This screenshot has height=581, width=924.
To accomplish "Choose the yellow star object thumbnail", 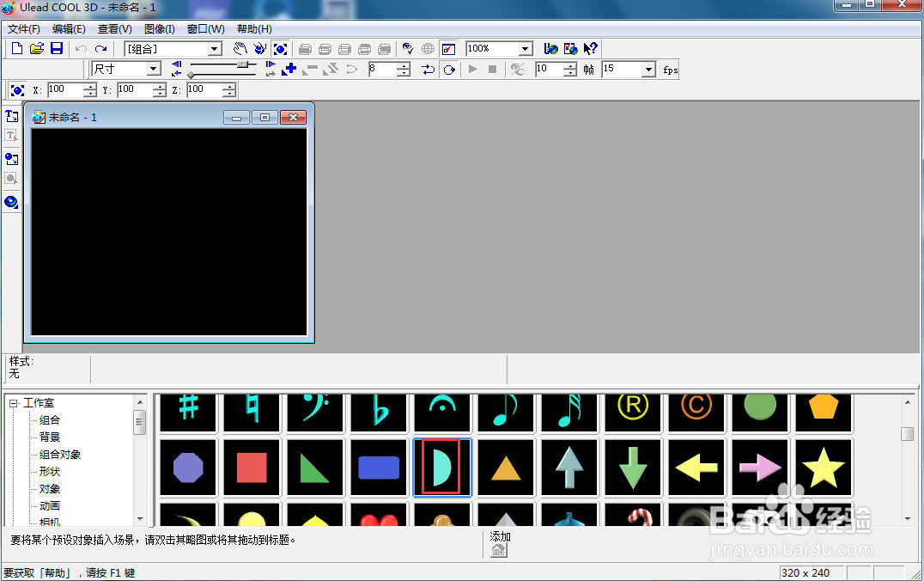I will [824, 468].
